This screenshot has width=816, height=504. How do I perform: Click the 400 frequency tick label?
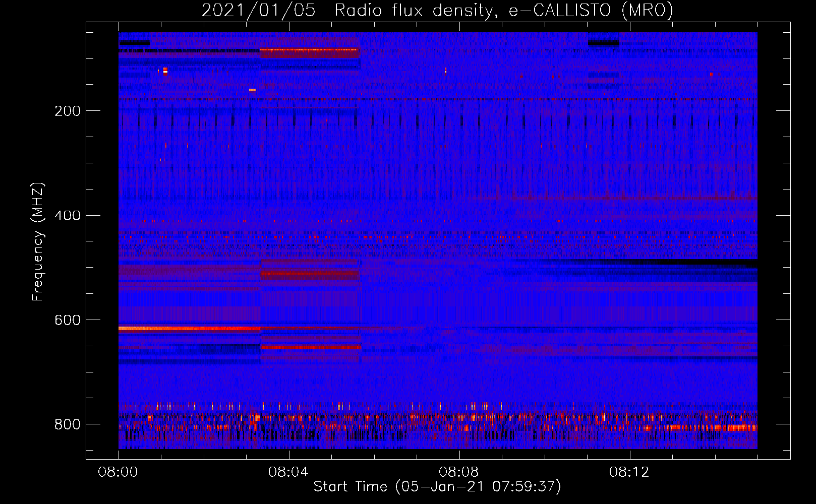pyautogui.click(x=68, y=216)
